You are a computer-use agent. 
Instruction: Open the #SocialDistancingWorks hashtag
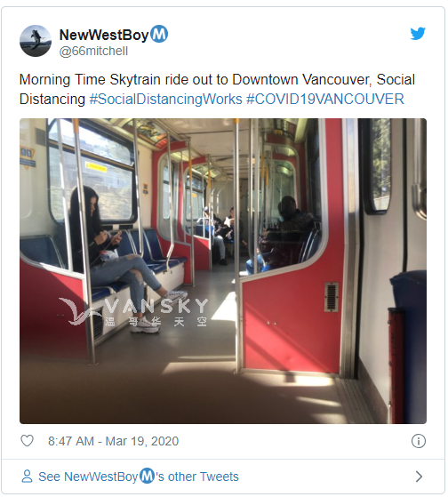tap(165, 100)
